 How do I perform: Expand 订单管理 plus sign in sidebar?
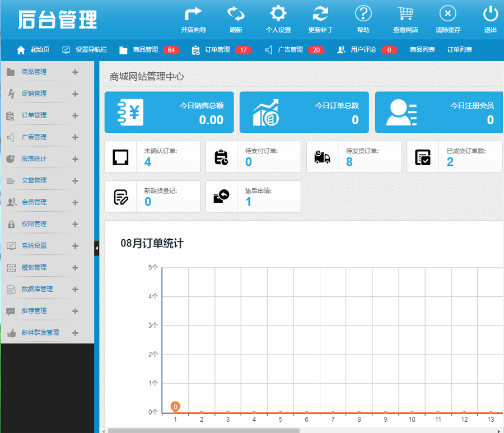point(75,115)
